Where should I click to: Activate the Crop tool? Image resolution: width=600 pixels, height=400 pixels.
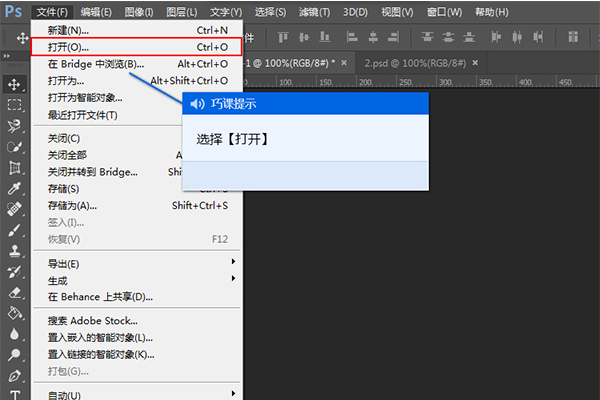point(15,167)
